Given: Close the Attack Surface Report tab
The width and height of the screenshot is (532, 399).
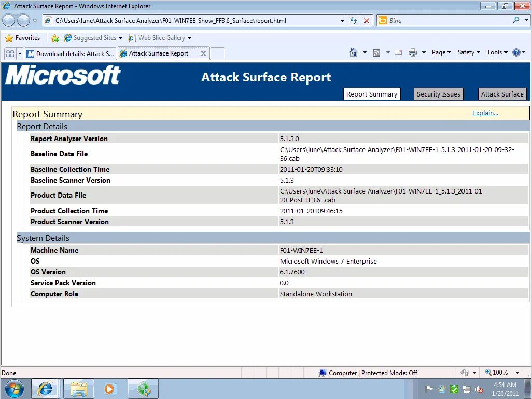Looking at the screenshot, I should point(203,53).
